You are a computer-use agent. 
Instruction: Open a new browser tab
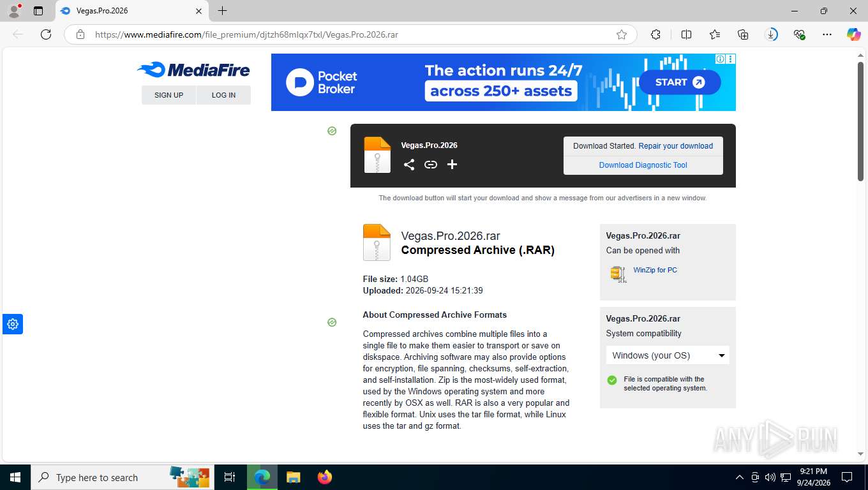pyautogui.click(x=222, y=11)
